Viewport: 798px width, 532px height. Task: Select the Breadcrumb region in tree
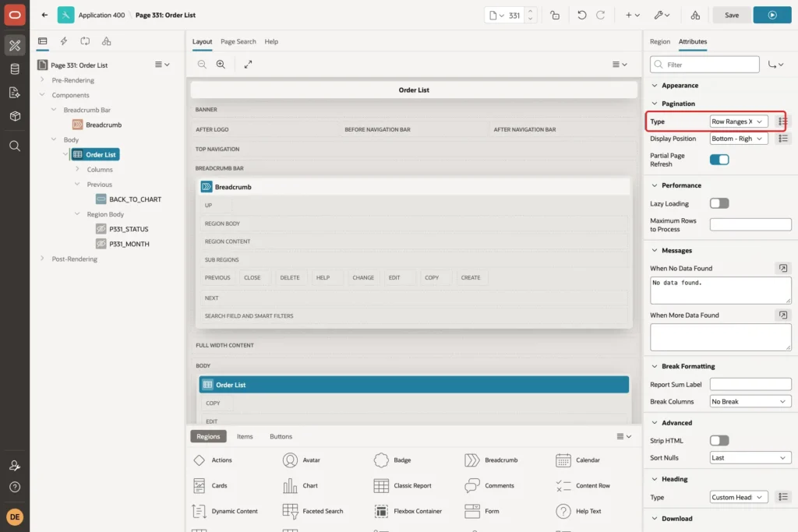click(x=97, y=125)
